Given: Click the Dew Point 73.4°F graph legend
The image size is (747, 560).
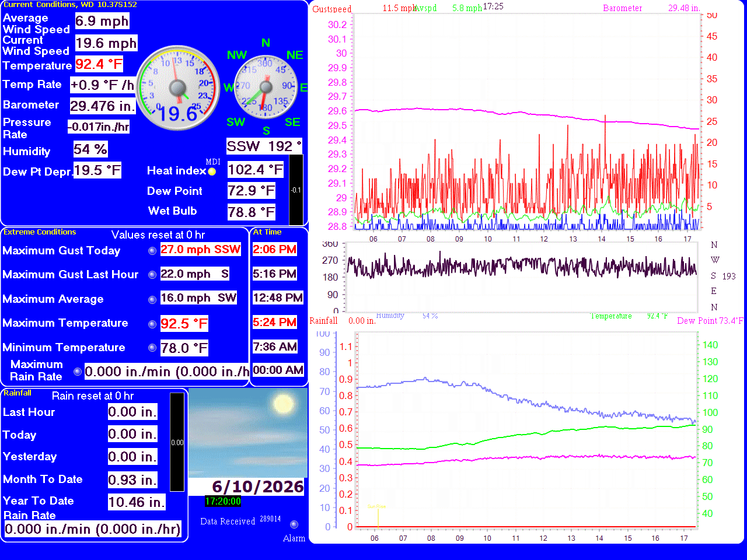Looking at the screenshot, I should click(x=710, y=321).
